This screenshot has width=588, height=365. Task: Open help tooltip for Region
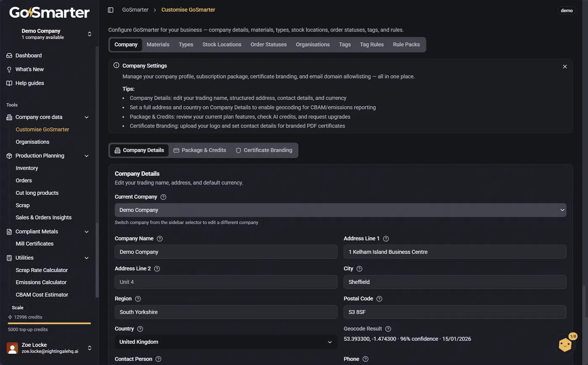138,299
